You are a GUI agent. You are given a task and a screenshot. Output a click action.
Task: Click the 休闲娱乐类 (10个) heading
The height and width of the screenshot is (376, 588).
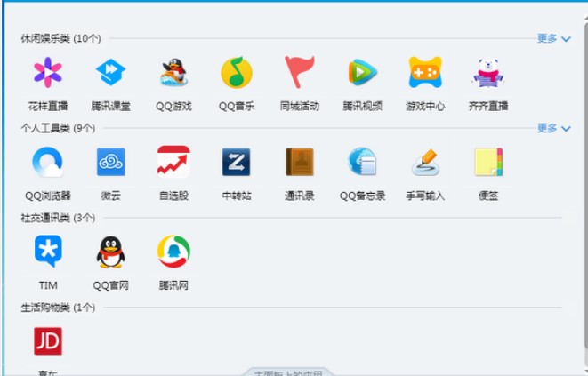pyautogui.click(x=60, y=38)
